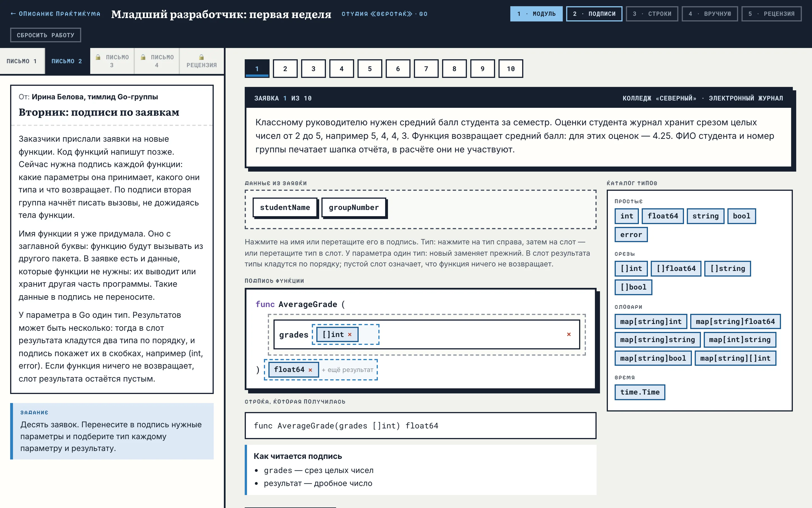The image size is (812, 508).
Task: Go back to Описание практикума
Action: 55,14
